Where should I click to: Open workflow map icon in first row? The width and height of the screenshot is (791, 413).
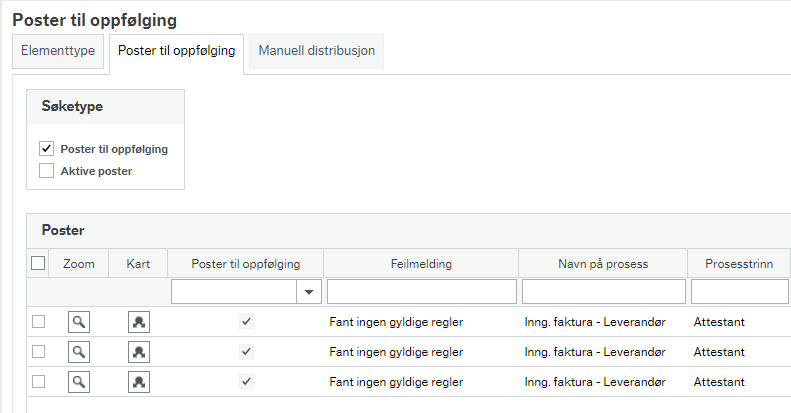(139, 322)
